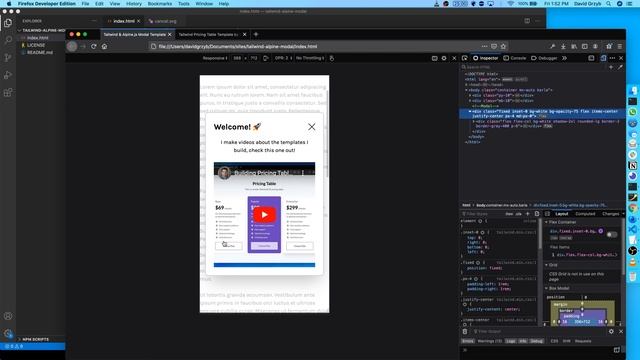
Task: Toggle the .cls class panel
Action: tap(518, 214)
